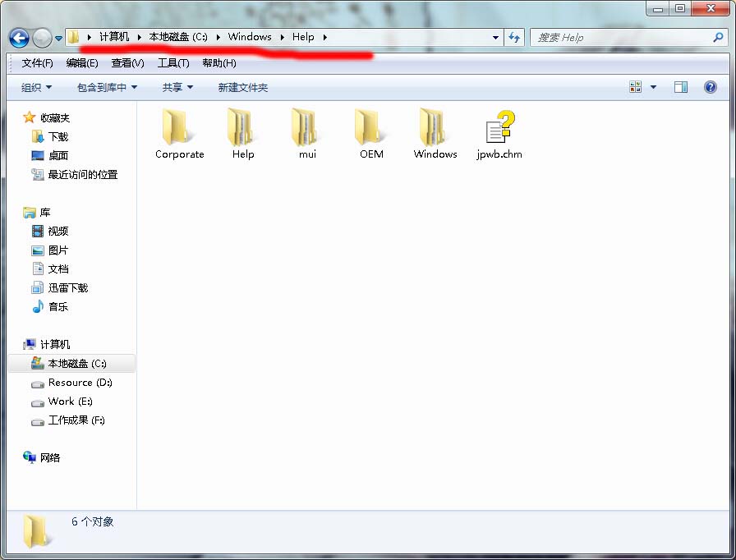Select Resource (D:) drive in sidebar
The height and width of the screenshot is (560, 736).
pyautogui.click(x=79, y=383)
